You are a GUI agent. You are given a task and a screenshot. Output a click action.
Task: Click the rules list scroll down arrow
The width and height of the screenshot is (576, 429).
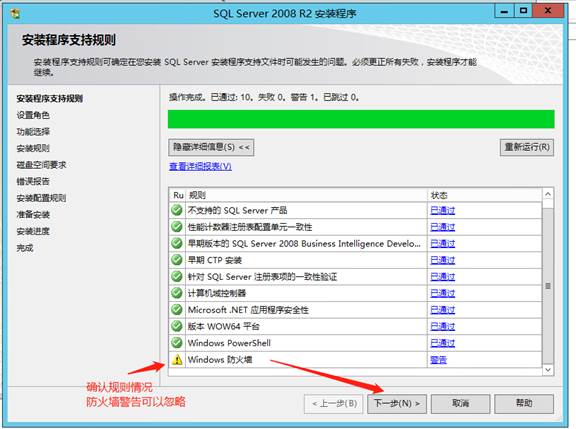point(548,370)
